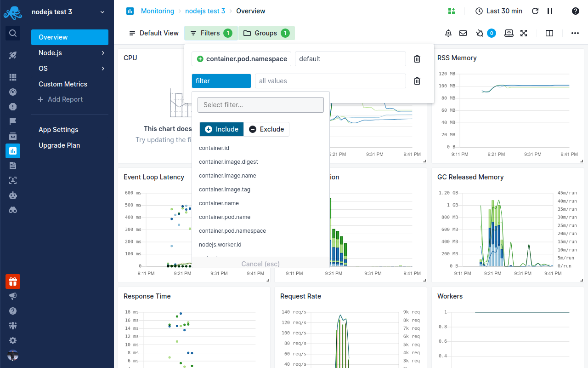Open help via top-right question icon
Screen dimensions: 588x368
576,11
